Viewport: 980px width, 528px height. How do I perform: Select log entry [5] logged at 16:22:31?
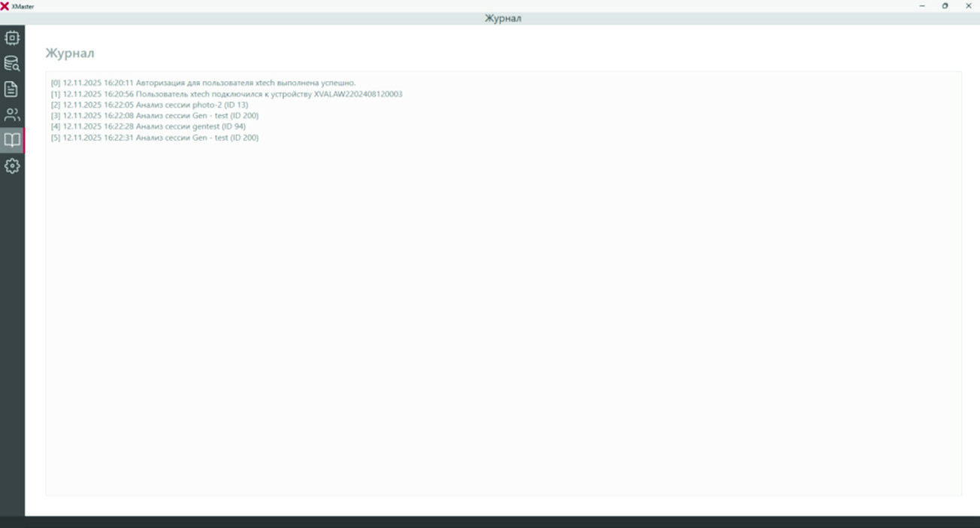pos(155,138)
